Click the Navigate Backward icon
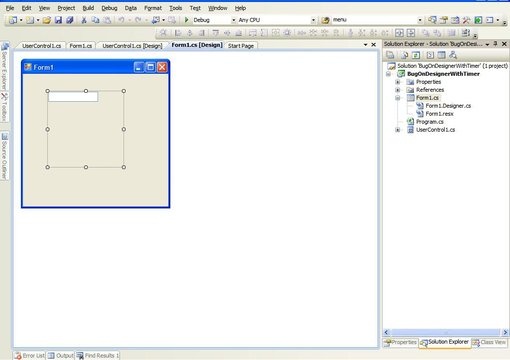The height and width of the screenshot is (360, 510). pyautogui.click(x=155, y=20)
